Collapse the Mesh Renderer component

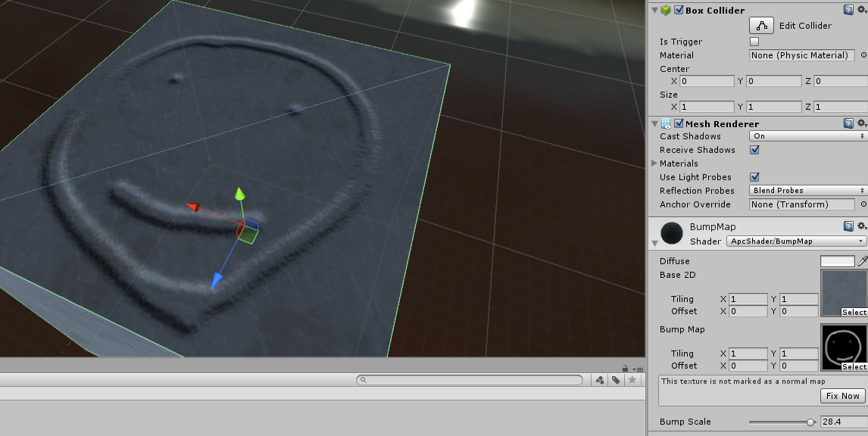(x=655, y=123)
